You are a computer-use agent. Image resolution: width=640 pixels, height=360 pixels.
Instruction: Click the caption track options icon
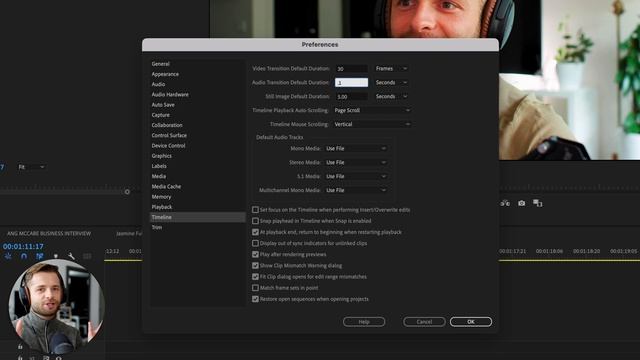[87, 256]
